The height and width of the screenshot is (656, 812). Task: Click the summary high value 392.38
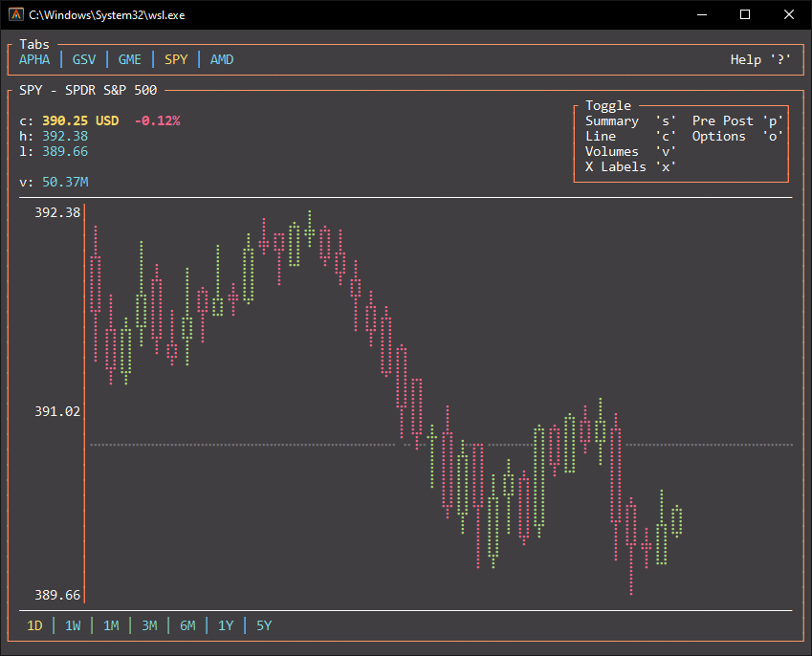click(x=65, y=136)
